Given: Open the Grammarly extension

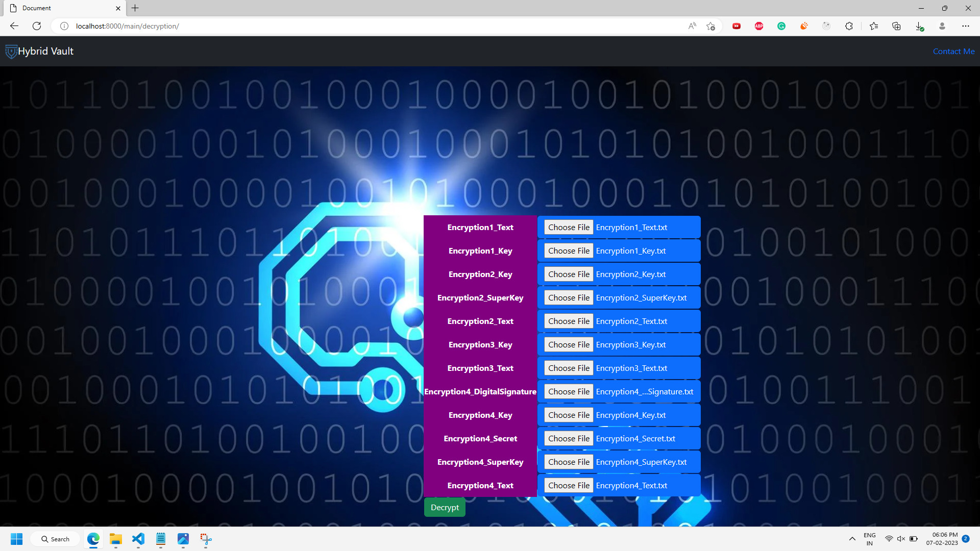Looking at the screenshot, I should [x=781, y=26].
